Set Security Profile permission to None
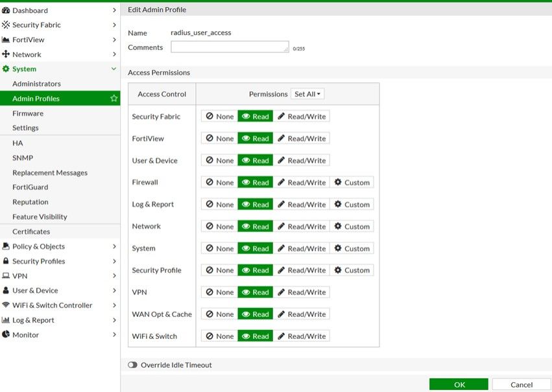The width and height of the screenshot is (552, 392). coord(220,270)
